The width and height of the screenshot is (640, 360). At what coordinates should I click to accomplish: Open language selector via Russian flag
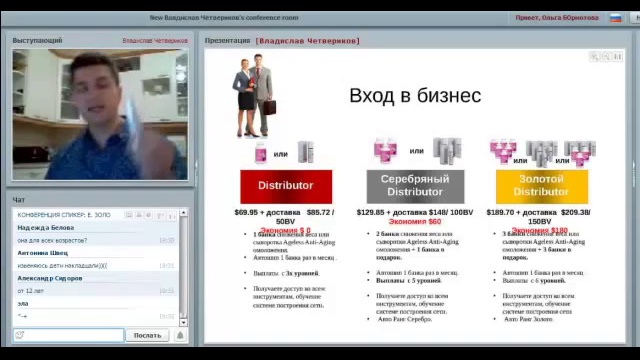tap(616, 18)
